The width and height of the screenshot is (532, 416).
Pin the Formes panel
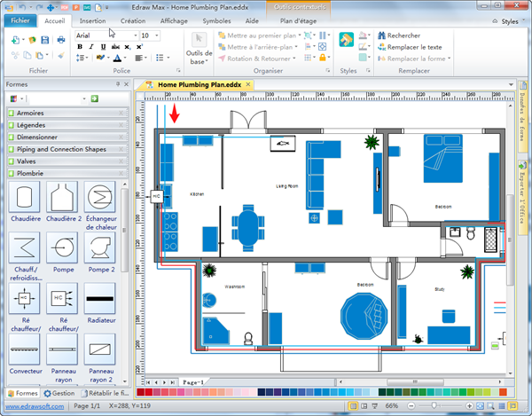click(x=118, y=84)
